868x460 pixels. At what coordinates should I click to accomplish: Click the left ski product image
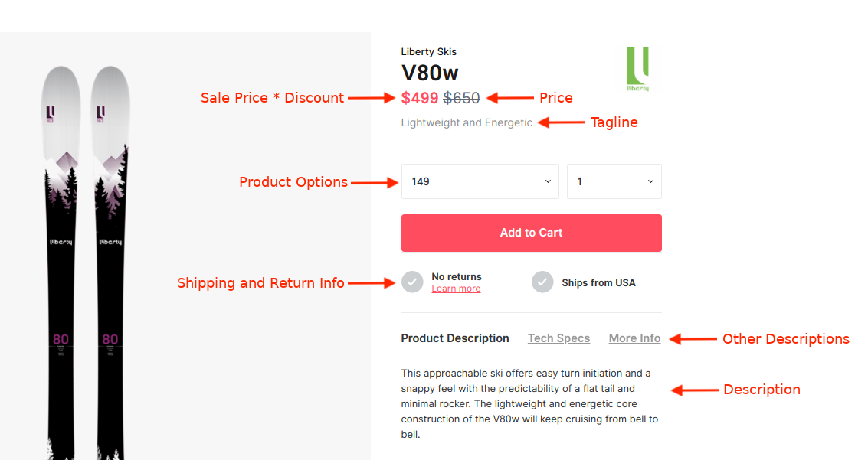(x=61, y=260)
